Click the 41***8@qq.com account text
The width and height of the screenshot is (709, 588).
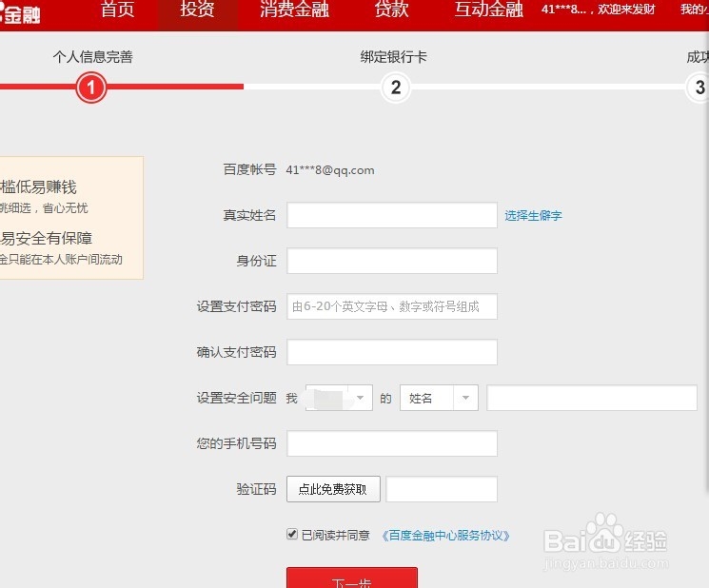point(330,170)
